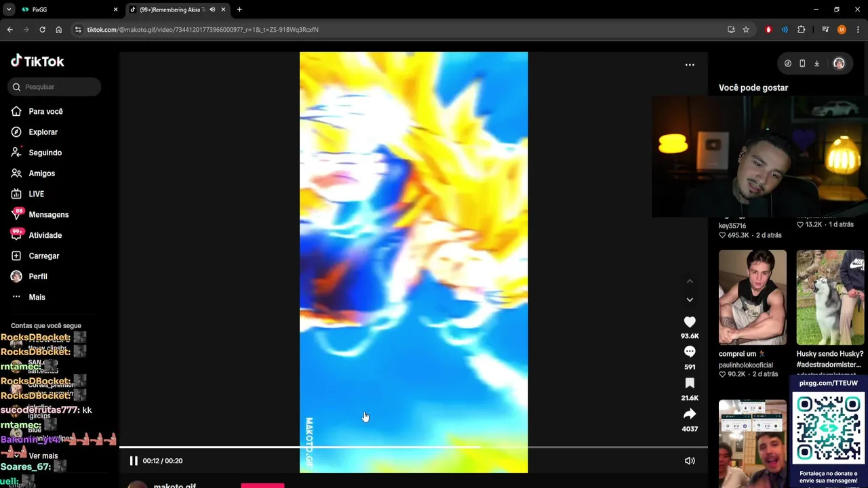
Task: Select the Remembering Akira TikTok tab
Action: pyautogui.click(x=172, y=9)
